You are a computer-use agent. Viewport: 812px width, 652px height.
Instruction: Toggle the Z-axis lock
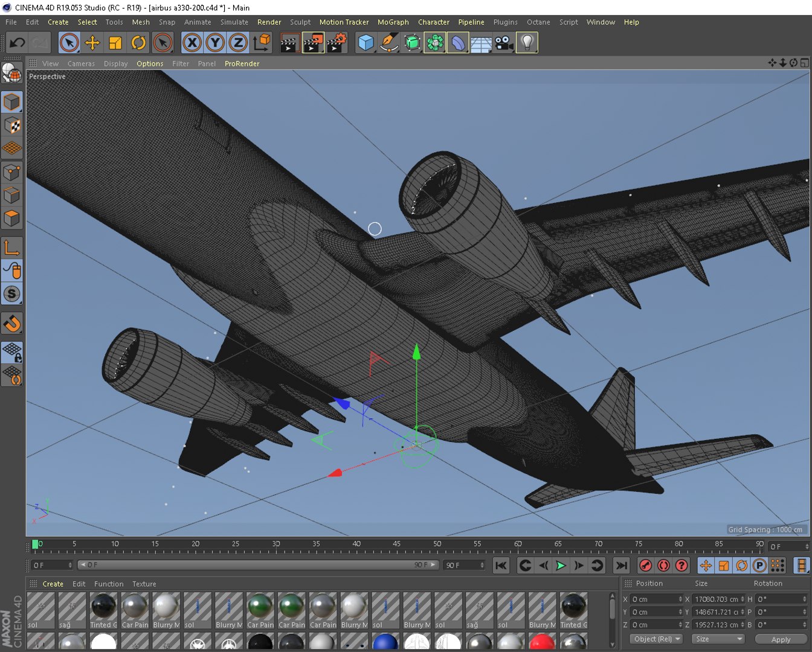click(238, 43)
